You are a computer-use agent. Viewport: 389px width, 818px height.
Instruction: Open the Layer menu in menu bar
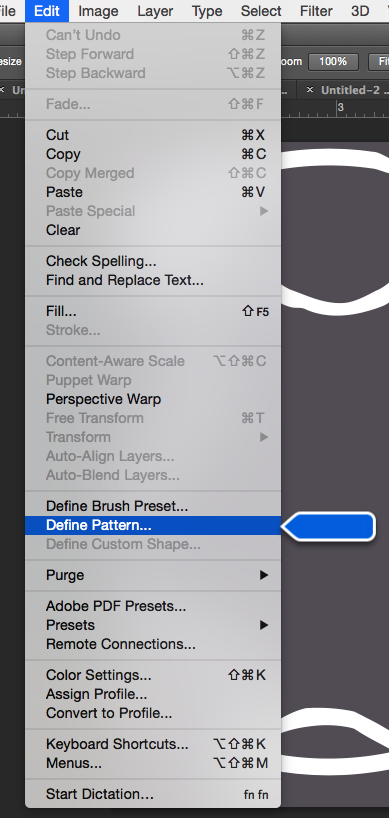coord(157,11)
